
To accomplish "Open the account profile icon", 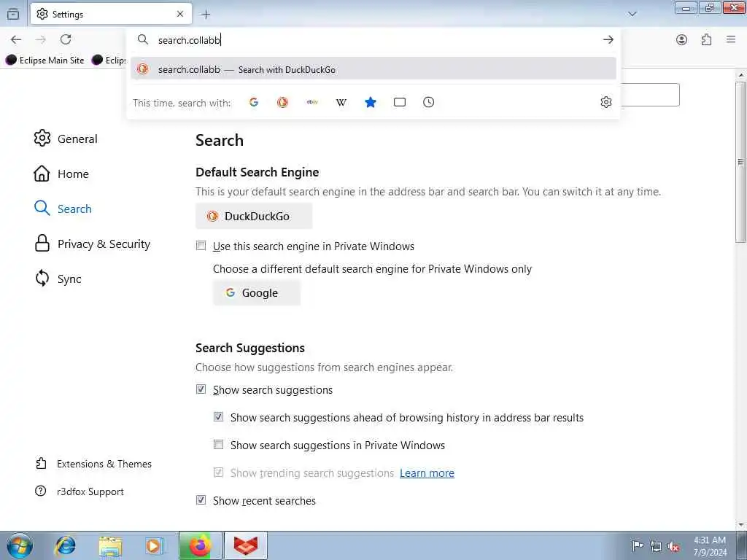I will tap(682, 39).
